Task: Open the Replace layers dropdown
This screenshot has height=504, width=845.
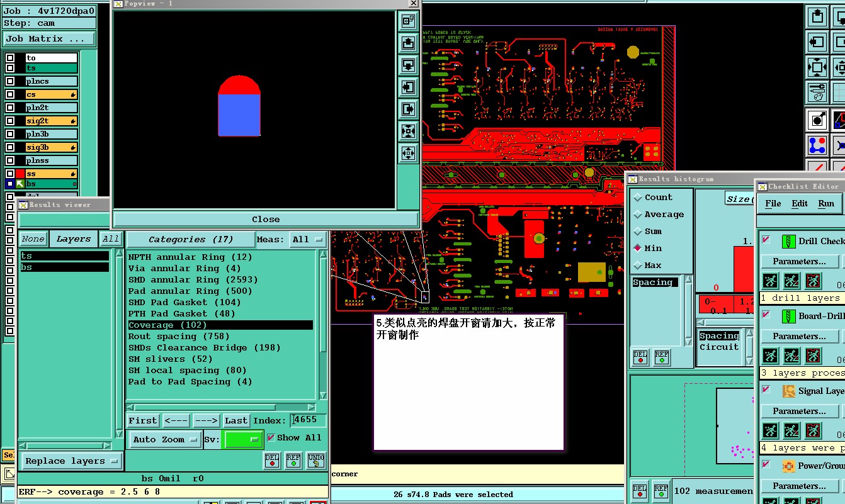Action: coord(71,461)
